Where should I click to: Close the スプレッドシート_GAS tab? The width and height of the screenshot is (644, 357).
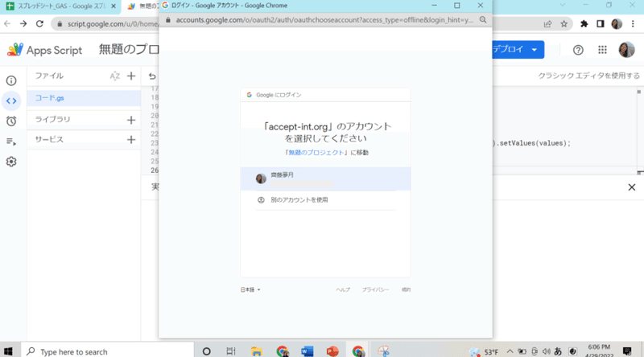pyautogui.click(x=114, y=6)
